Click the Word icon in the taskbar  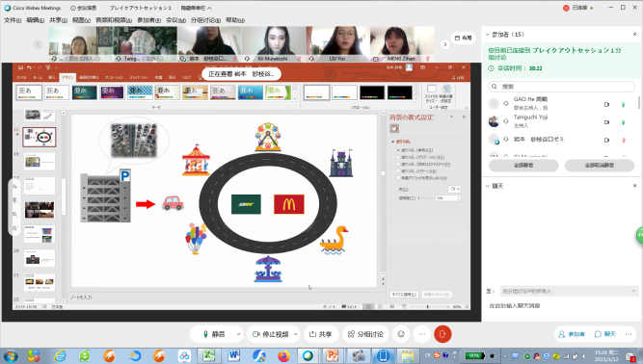click(x=233, y=355)
